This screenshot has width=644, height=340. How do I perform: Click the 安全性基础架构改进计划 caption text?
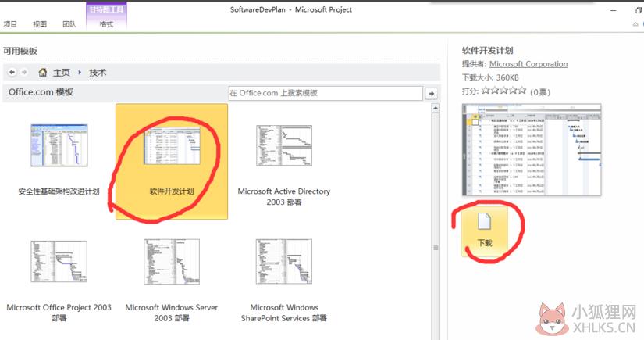tap(59, 191)
